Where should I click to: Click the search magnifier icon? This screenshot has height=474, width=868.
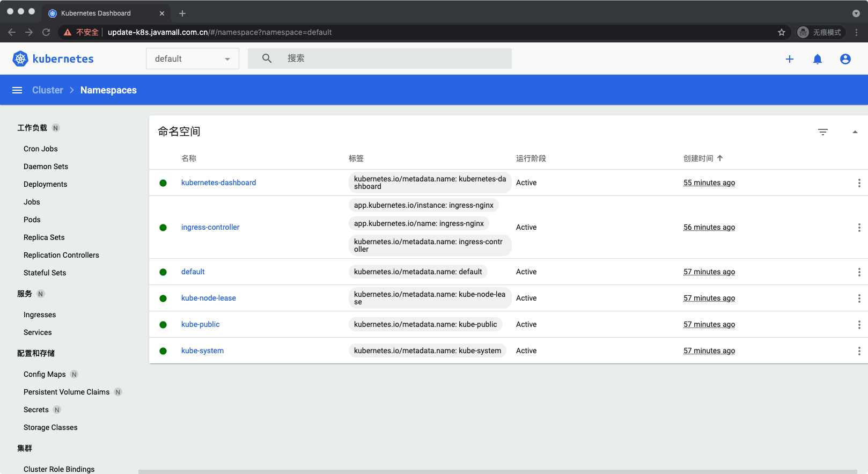(267, 59)
